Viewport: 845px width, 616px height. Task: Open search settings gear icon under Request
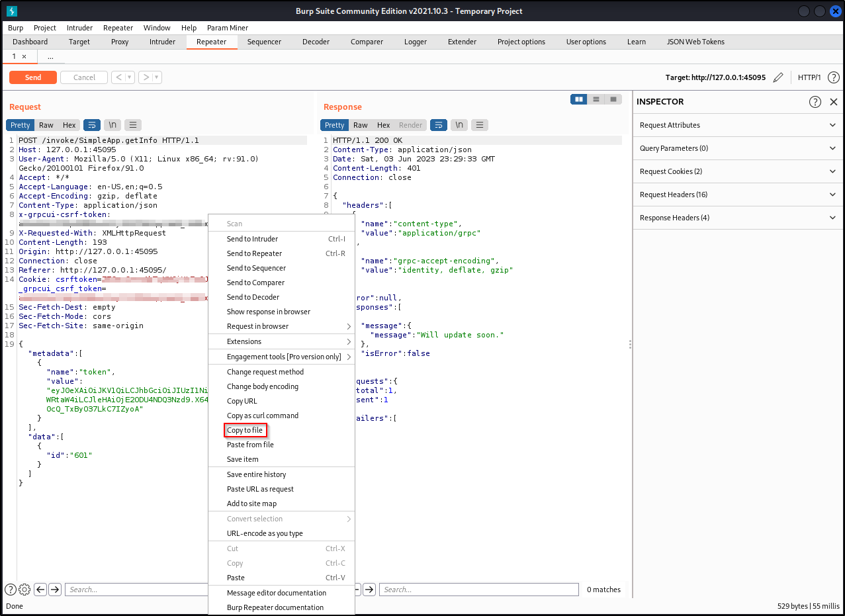point(24,590)
